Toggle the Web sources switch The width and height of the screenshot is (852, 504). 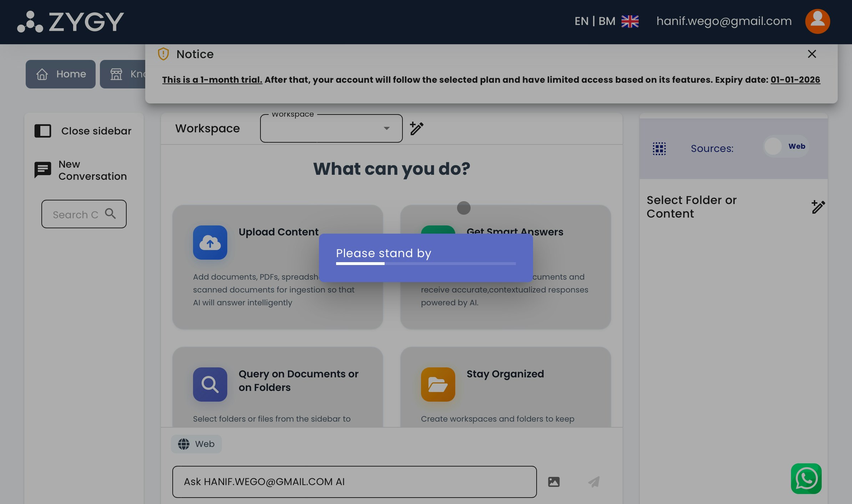tap(785, 146)
